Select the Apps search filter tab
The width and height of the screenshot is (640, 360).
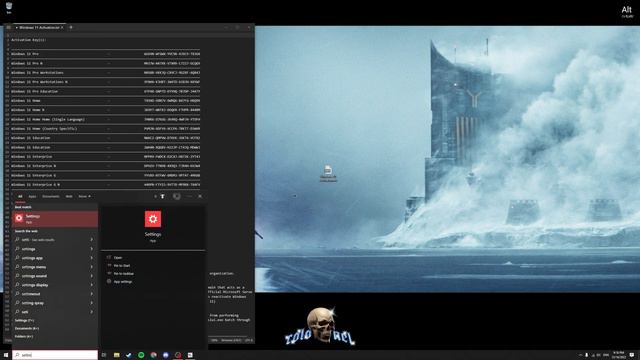[x=32, y=196]
